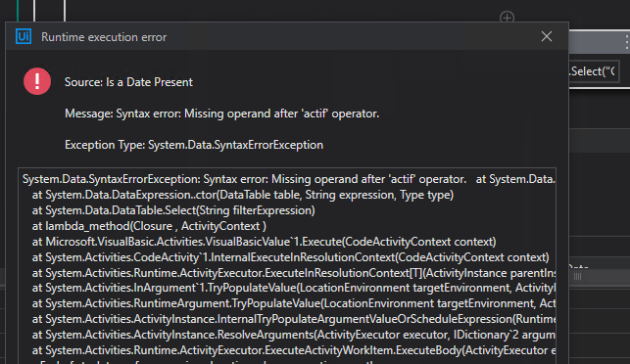Click the InArgument`1.TryPopulateValue stack trace line

pyautogui.click(x=294, y=288)
